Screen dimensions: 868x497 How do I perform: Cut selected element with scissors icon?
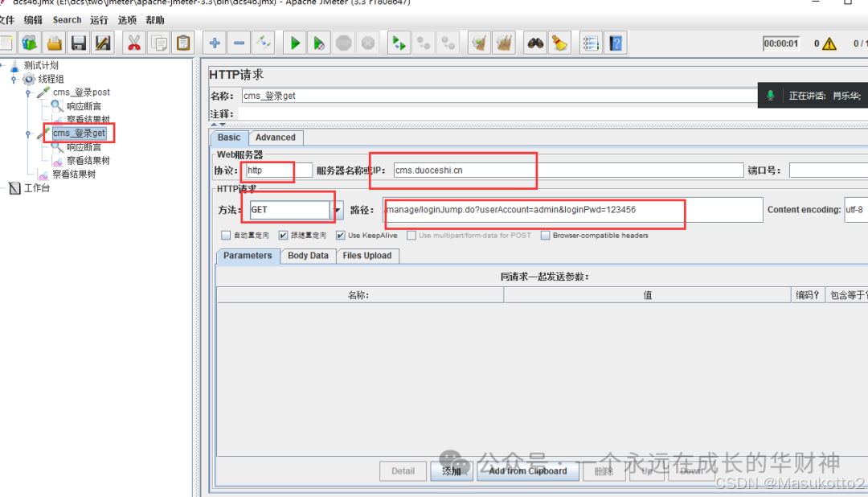[134, 43]
